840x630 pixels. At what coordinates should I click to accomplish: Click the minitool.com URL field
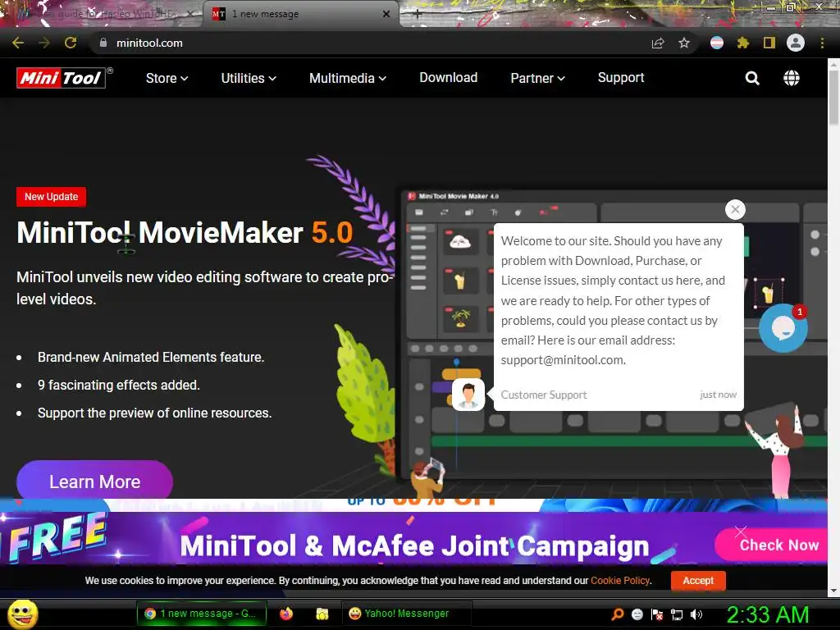click(149, 43)
